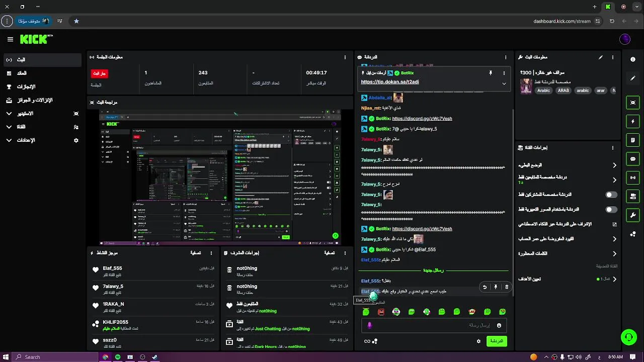Screen dimensions: 644x362
Task: Reply to the hovered Elaf_555 message
Action: click(x=485, y=287)
